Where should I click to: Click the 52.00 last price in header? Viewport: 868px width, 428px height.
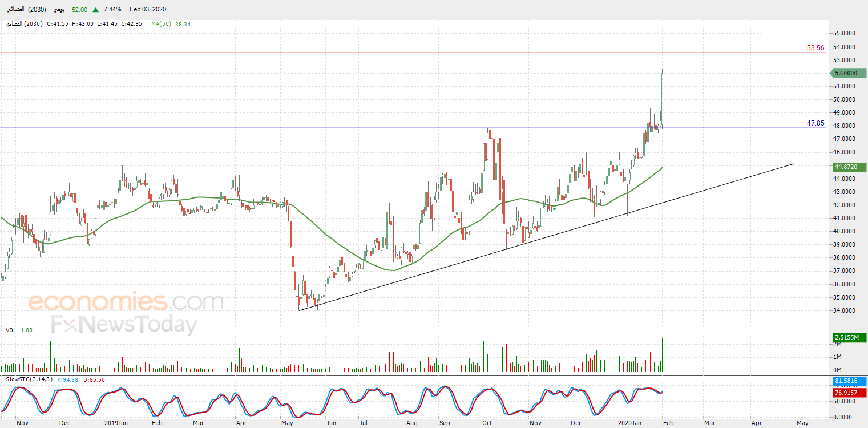point(79,10)
